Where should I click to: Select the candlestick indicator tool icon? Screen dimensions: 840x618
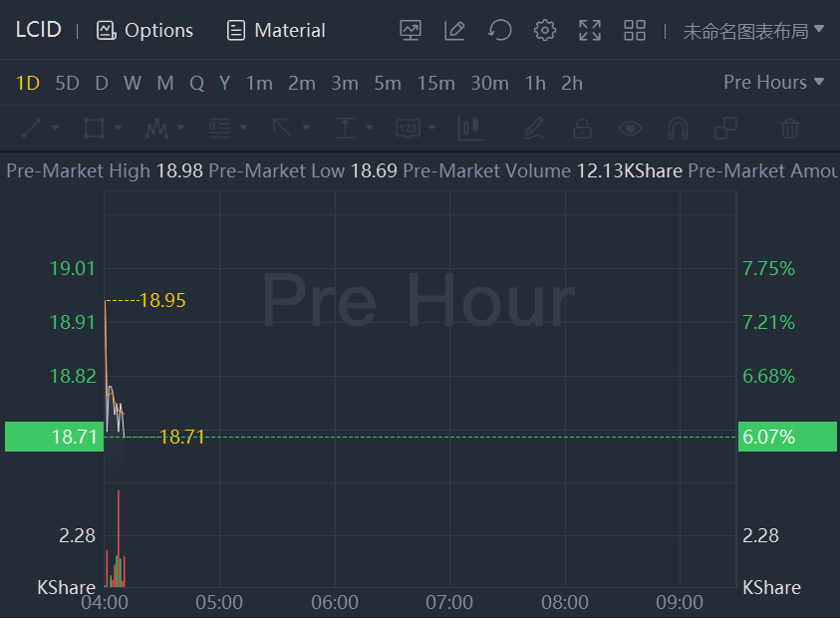click(469, 128)
